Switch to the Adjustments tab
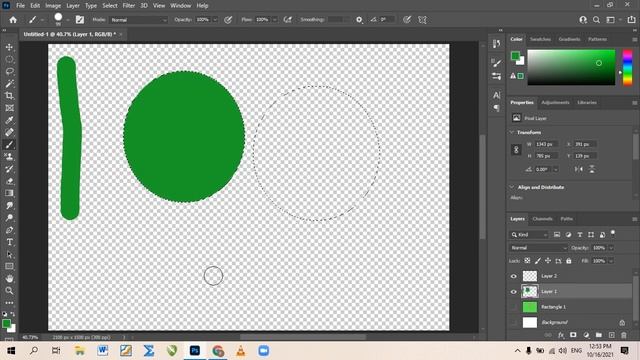Viewport: 640px width, 360px height. point(555,102)
